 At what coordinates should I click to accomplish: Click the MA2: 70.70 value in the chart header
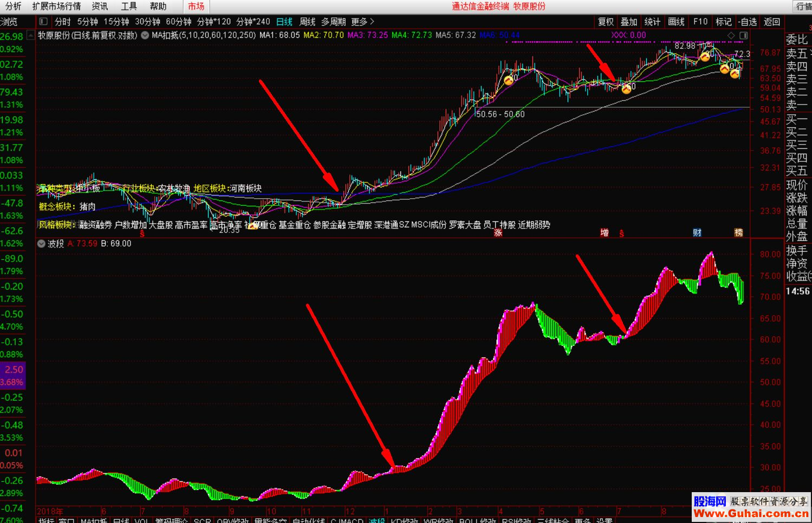point(323,35)
